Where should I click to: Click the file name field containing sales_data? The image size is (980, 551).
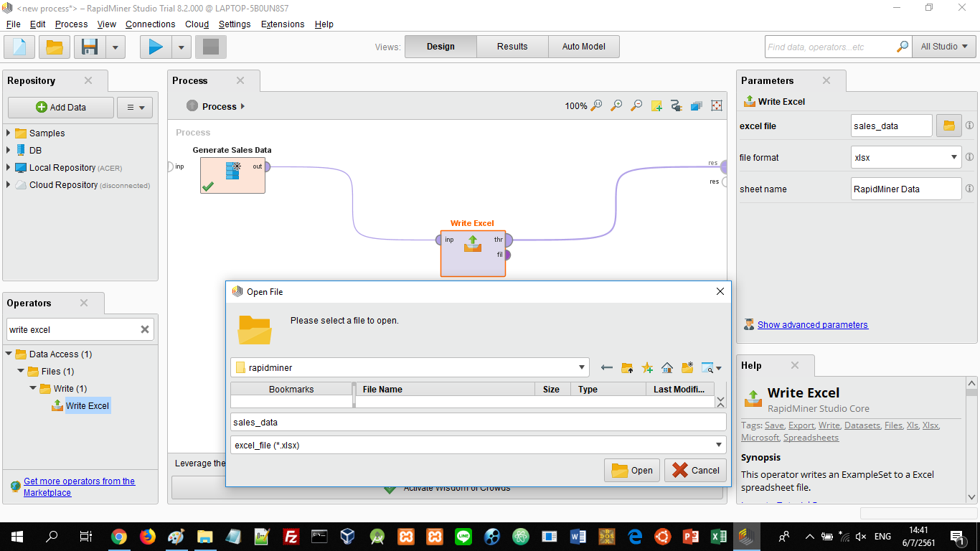[x=478, y=422]
